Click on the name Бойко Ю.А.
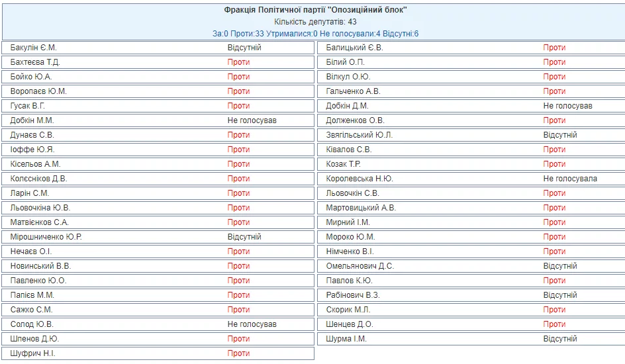Screen dimensions: 625x364 31,77
